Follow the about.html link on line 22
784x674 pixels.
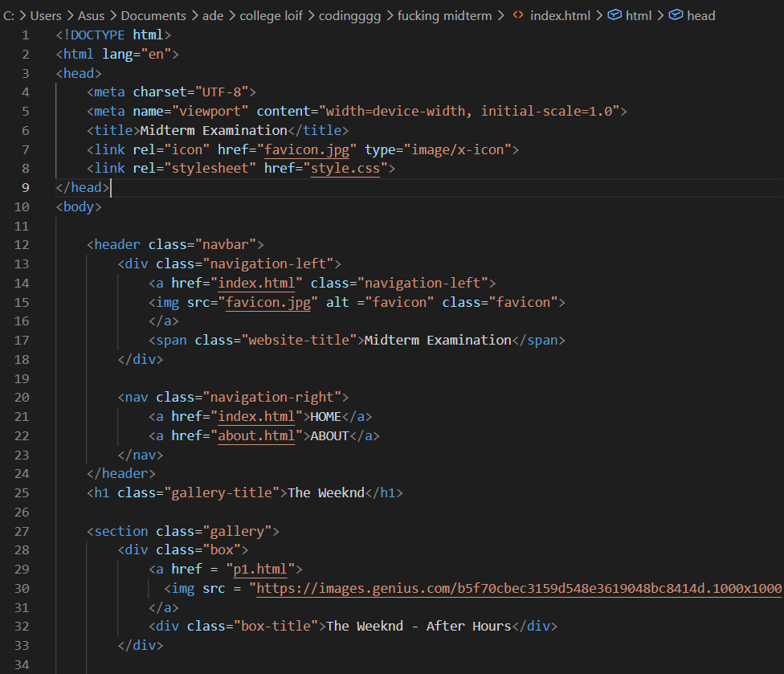click(256, 436)
